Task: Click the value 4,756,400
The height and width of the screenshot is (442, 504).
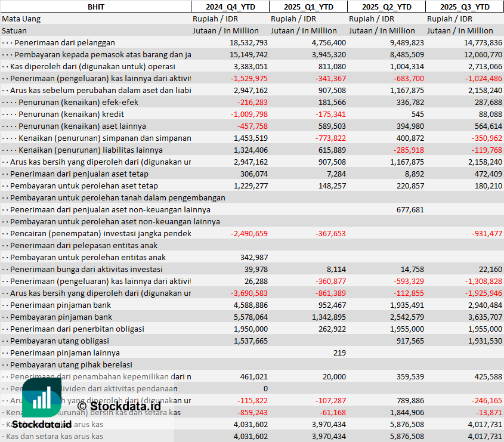Action: tap(329, 43)
